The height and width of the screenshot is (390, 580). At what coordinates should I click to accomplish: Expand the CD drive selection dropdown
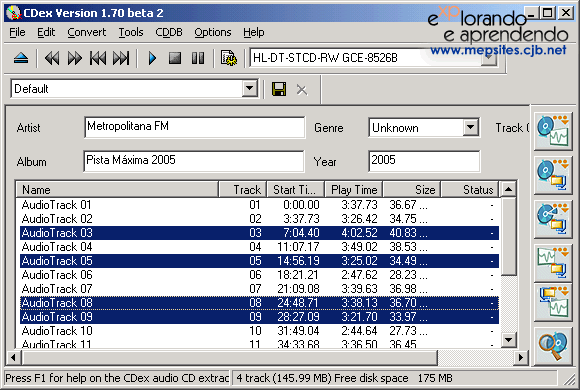tap(489, 58)
